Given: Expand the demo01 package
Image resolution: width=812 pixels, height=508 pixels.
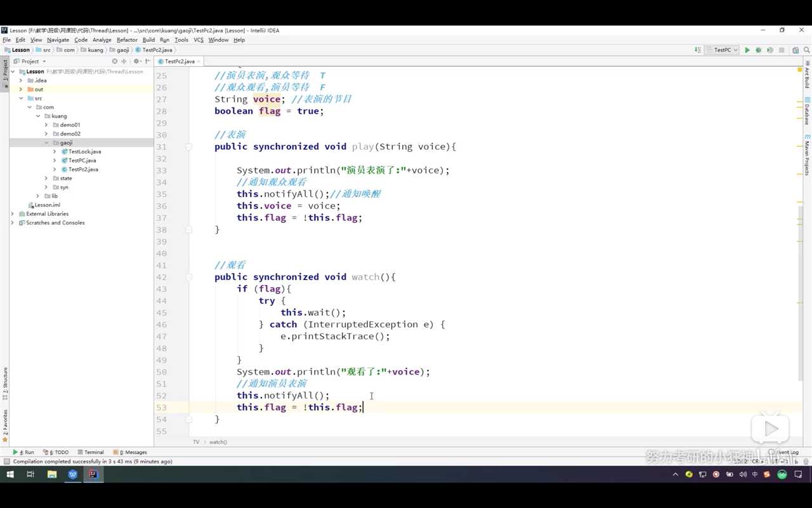Looking at the screenshot, I should pyautogui.click(x=46, y=125).
